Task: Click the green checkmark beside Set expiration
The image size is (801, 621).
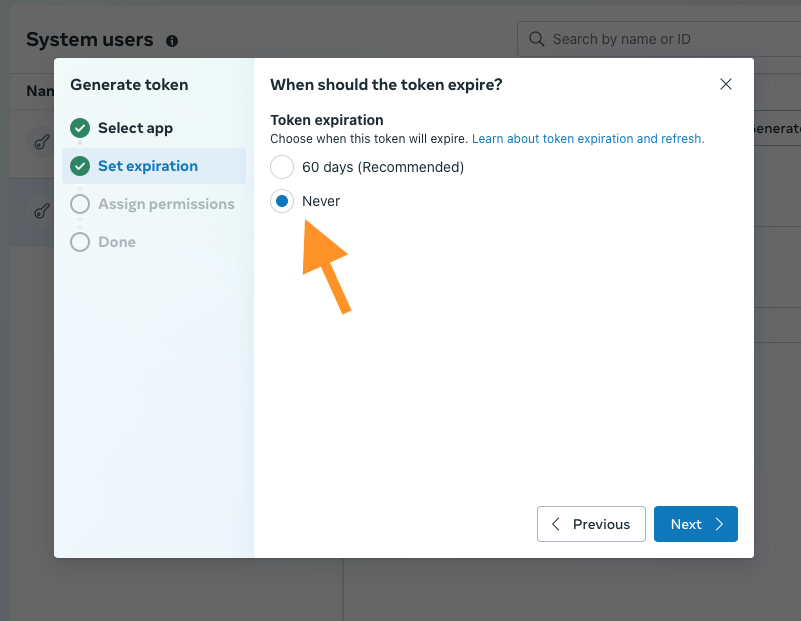Action: click(80, 166)
